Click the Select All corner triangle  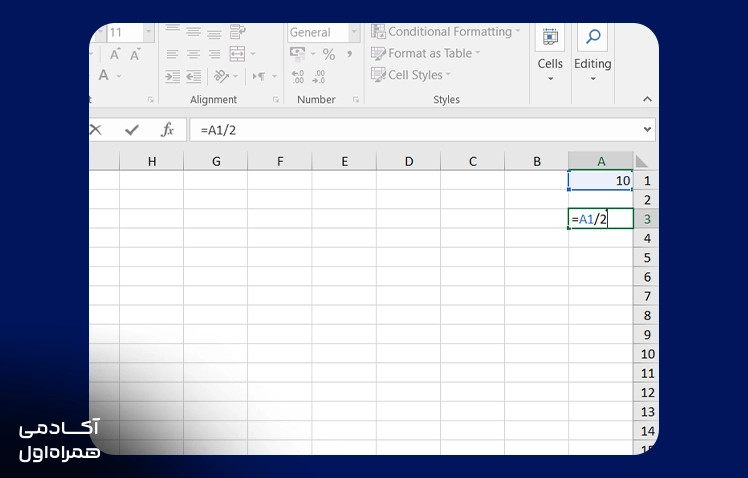point(642,162)
